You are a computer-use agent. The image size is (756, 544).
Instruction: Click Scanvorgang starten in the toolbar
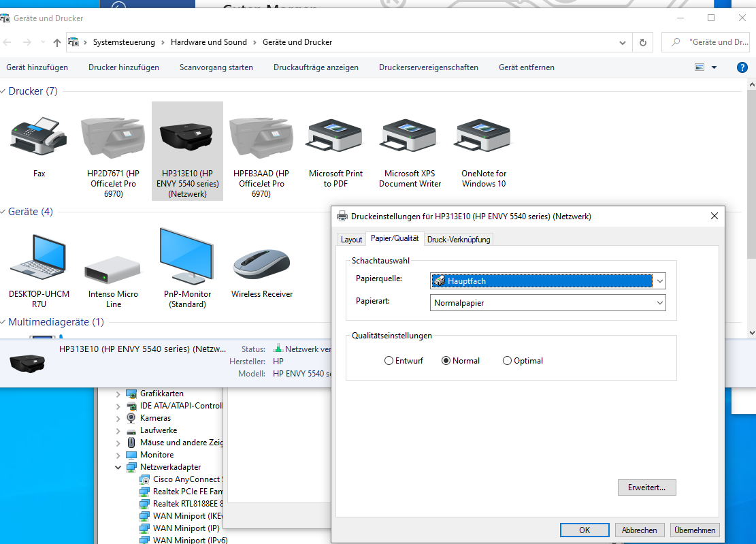coord(216,67)
